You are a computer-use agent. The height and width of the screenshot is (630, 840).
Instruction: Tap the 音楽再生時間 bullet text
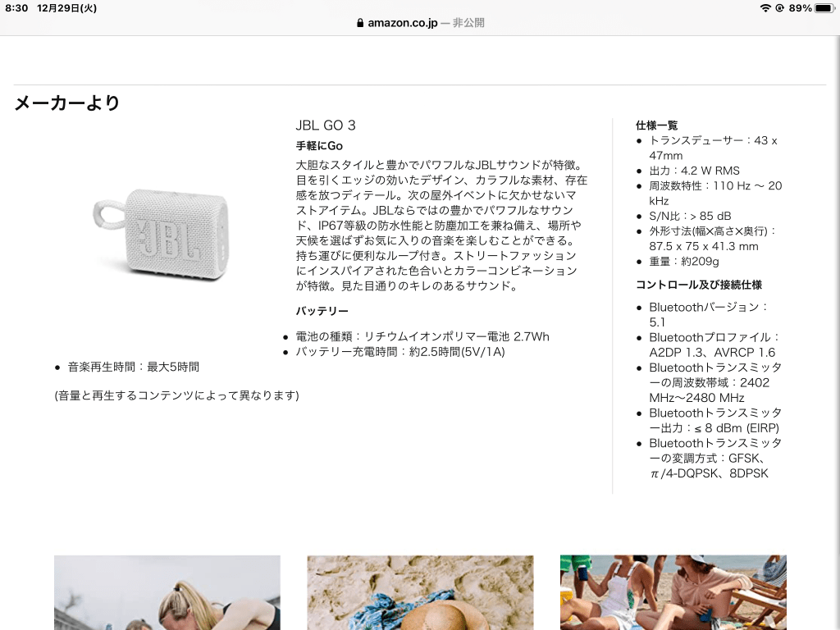click(134, 367)
